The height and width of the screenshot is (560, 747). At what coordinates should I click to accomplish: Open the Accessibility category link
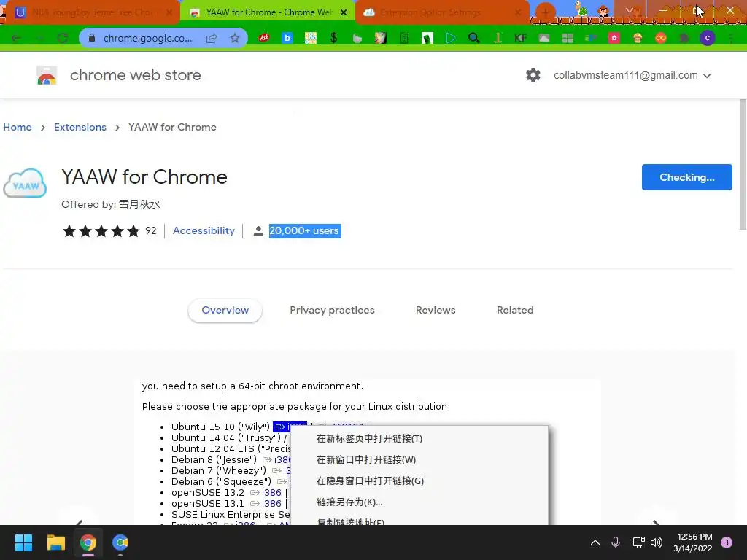(x=204, y=230)
